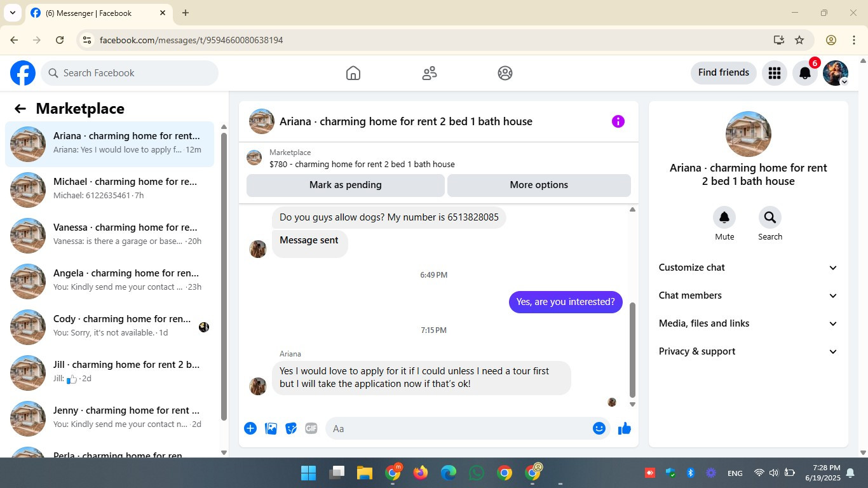Open Michael's conversation in the list

(109, 190)
